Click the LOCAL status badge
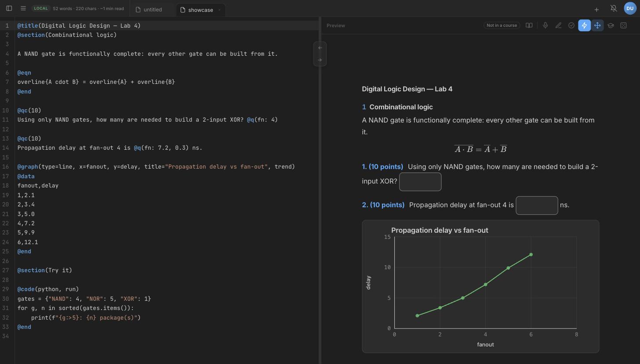 40,8
